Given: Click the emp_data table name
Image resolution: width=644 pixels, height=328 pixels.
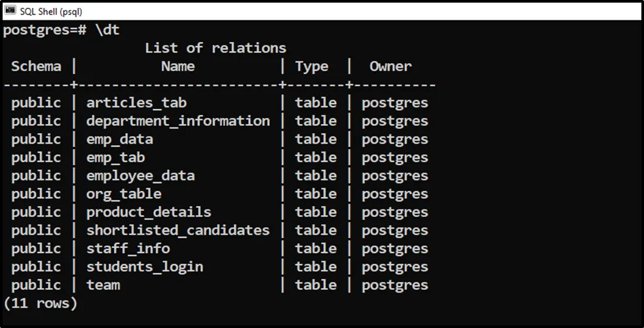Looking at the screenshot, I should [x=119, y=140].
